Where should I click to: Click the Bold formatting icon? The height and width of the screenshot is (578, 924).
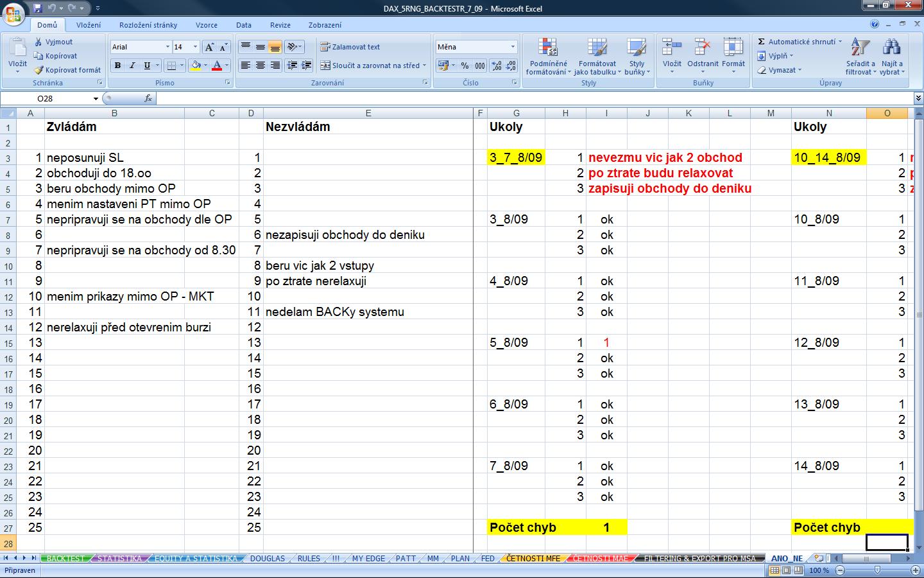pos(117,66)
